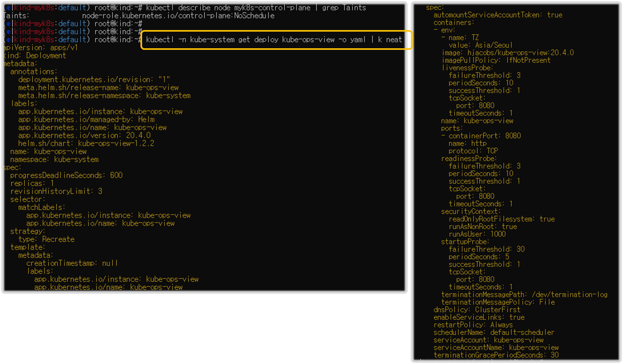Image resolution: width=623 pixels, height=364 pixels.
Task: Click the highlighted kubectl get deploy command
Action: (x=274, y=40)
